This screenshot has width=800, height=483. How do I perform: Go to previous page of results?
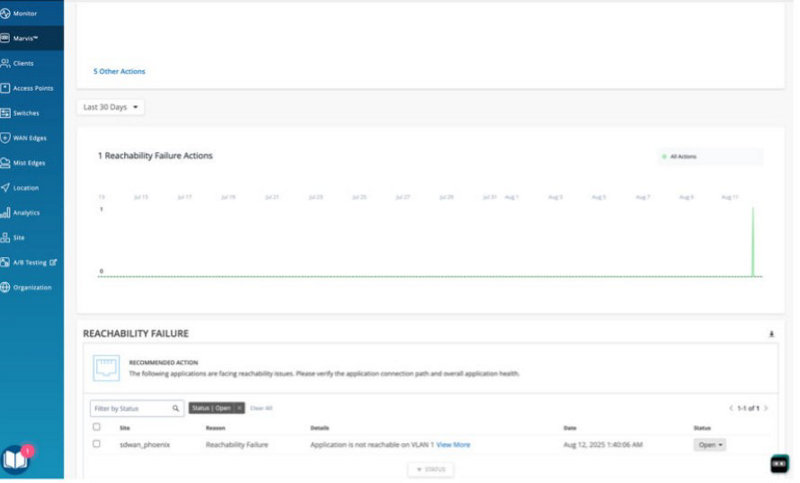731,408
